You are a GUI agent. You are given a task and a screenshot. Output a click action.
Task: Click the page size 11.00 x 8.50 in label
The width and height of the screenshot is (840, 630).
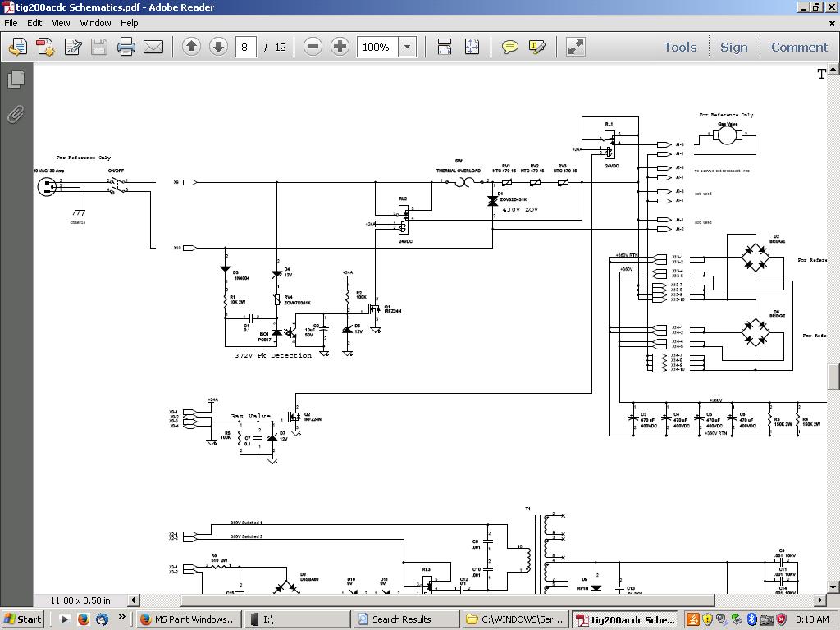point(80,600)
